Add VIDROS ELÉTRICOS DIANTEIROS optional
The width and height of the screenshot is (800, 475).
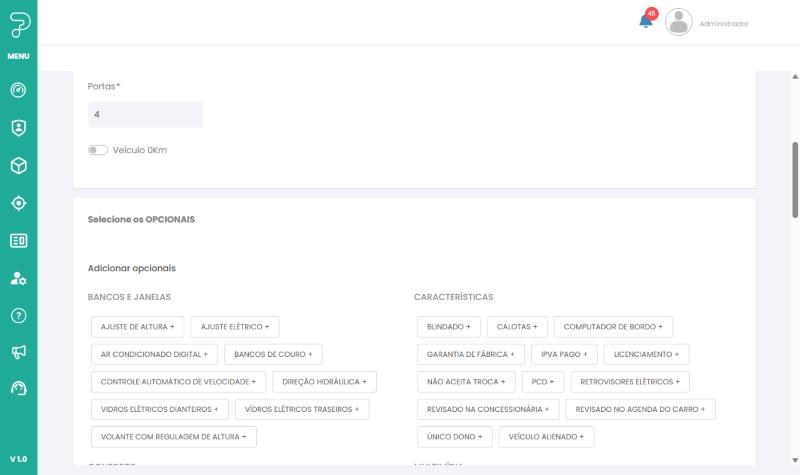pyautogui.click(x=160, y=409)
